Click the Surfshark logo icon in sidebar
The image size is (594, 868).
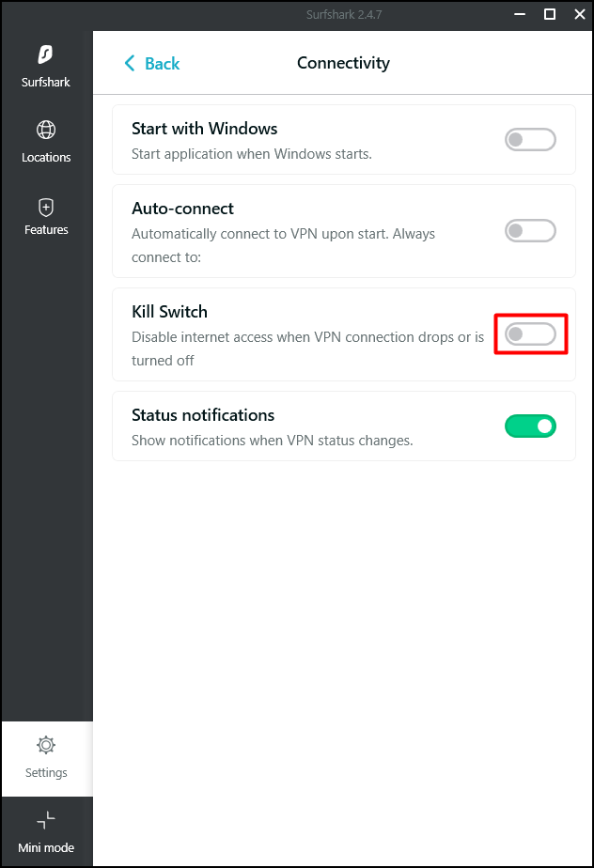(x=46, y=54)
